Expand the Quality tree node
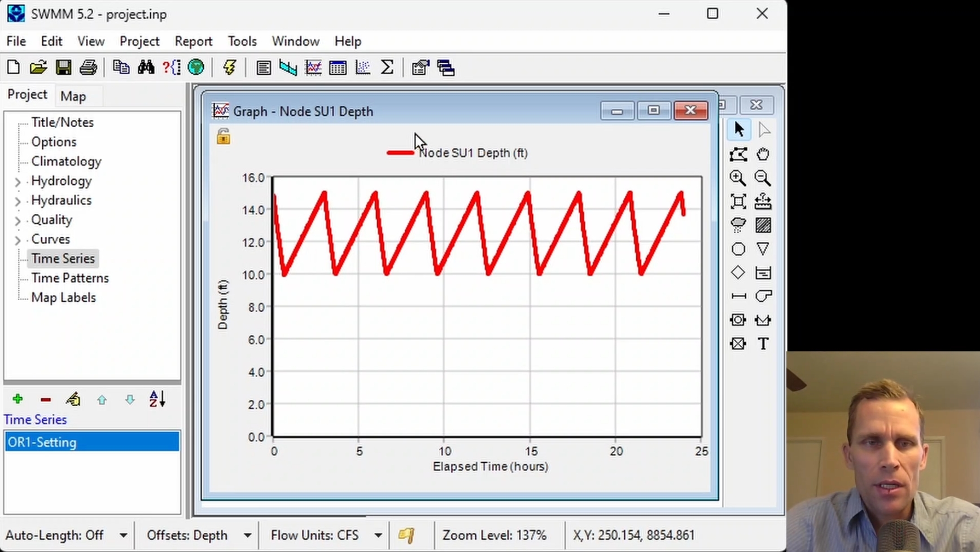 pyautogui.click(x=17, y=221)
